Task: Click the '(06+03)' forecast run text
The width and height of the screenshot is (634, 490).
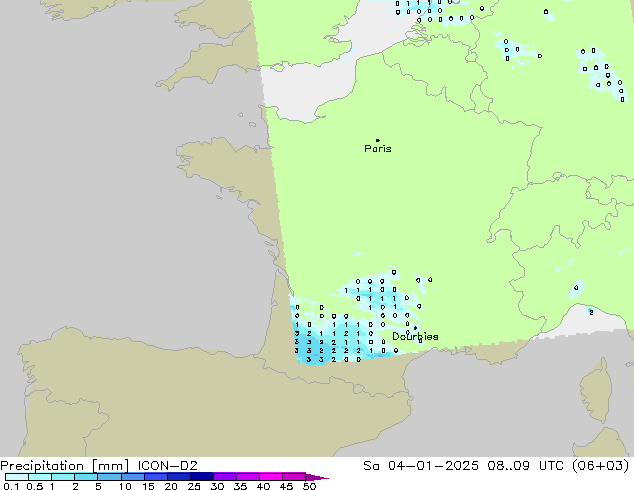Action: pos(601,466)
